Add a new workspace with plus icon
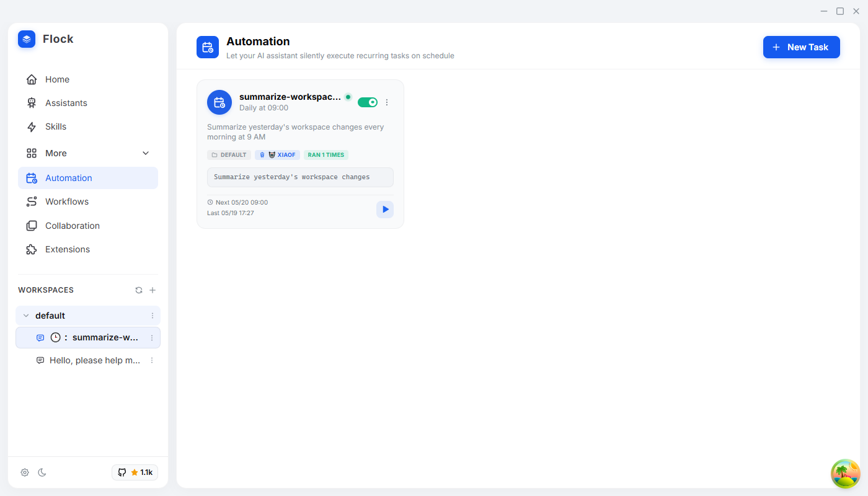 point(153,290)
